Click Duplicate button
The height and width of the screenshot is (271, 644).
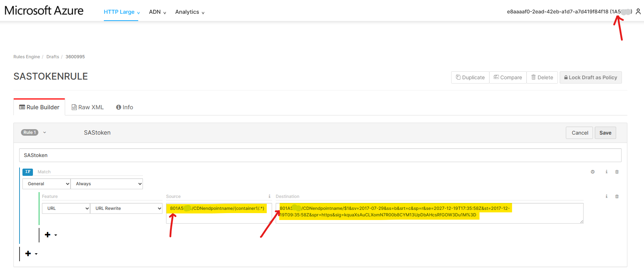[470, 77]
